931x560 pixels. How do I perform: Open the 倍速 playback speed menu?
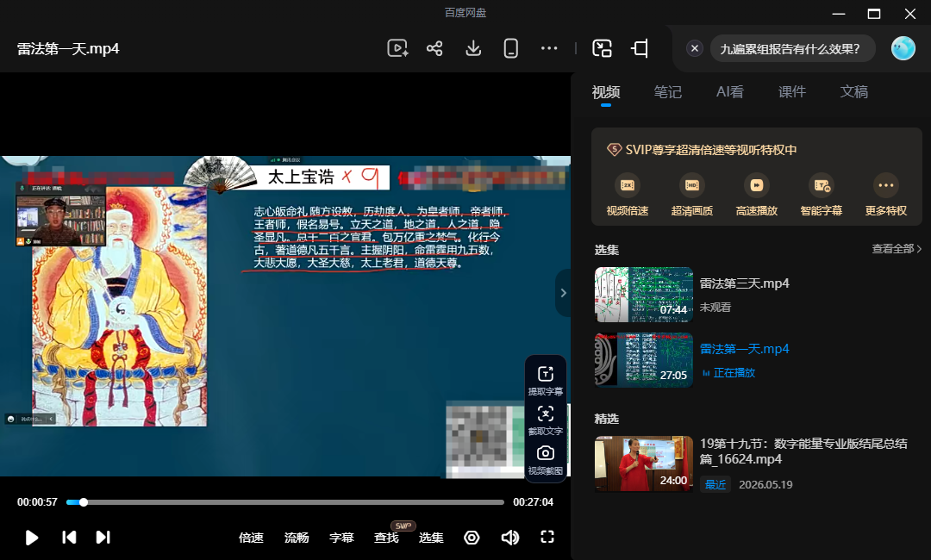(x=251, y=538)
